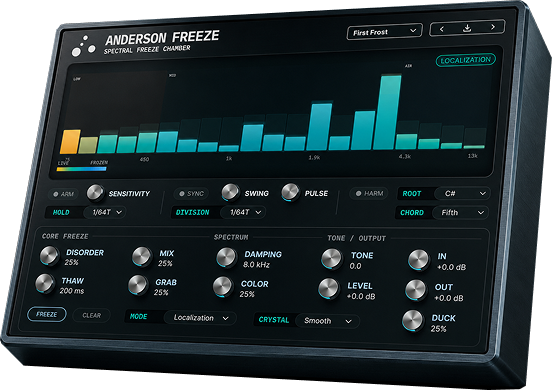Click the OUT gain knob
This screenshot has height=391, width=552.
[x=416, y=290]
